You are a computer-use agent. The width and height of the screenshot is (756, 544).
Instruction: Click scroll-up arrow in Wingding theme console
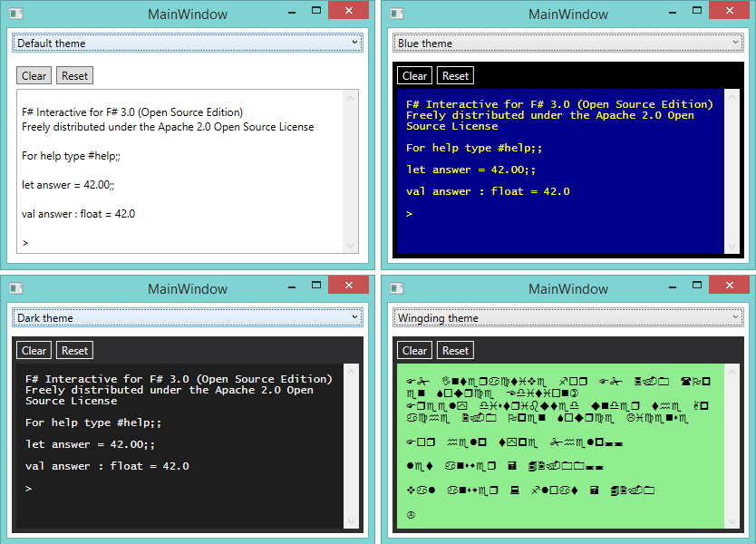[x=732, y=372]
